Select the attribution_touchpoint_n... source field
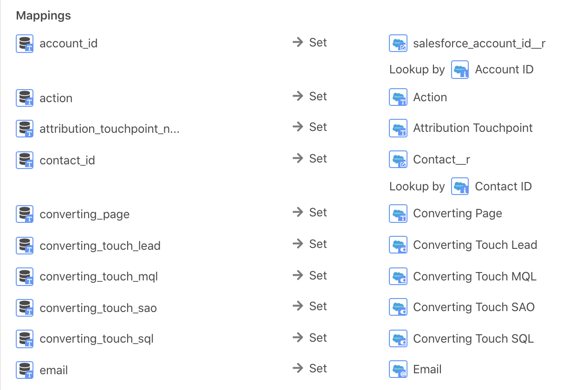This screenshot has height=390, width=588. tap(110, 129)
